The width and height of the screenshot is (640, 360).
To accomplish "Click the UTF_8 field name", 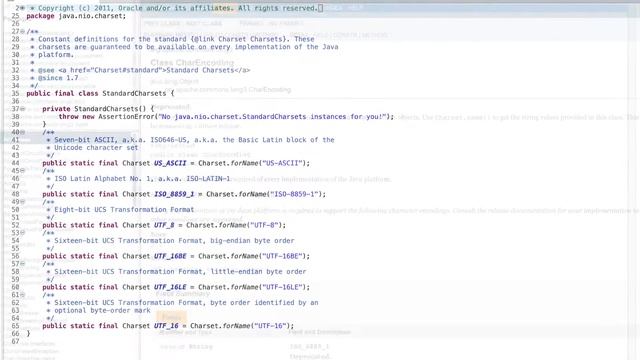I will [164, 225].
